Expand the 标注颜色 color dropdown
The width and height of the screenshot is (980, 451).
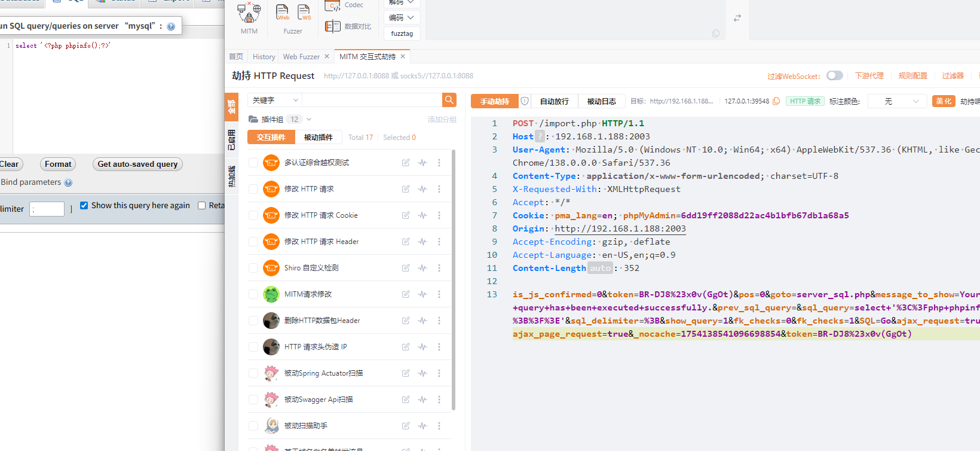point(897,101)
